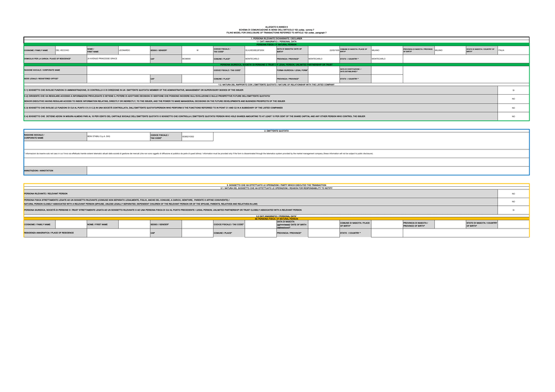Click the 'NO' answer for row C.3
This screenshot has width=555, height=392.
click(513, 108)
